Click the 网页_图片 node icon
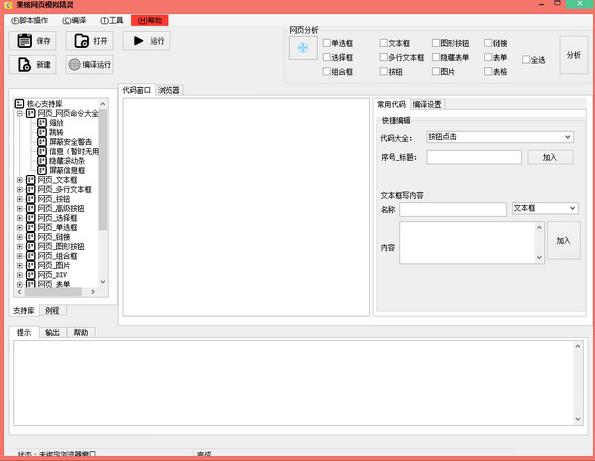Screen dimensions: 595x461 tap(31, 265)
